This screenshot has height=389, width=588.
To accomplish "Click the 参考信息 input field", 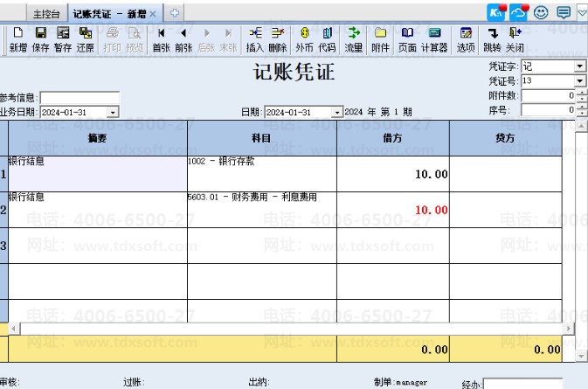I will (x=79, y=98).
